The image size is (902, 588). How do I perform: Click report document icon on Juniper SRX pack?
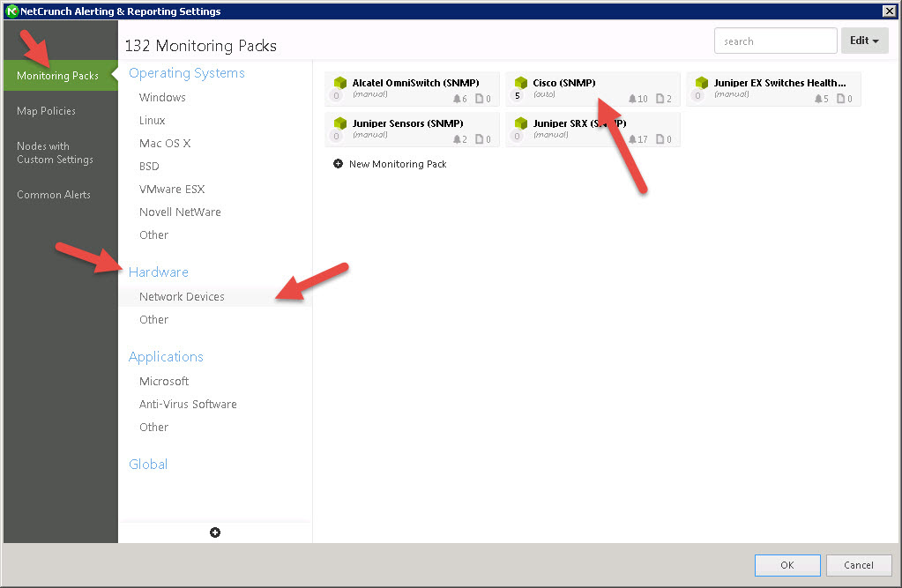pos(660,139)
